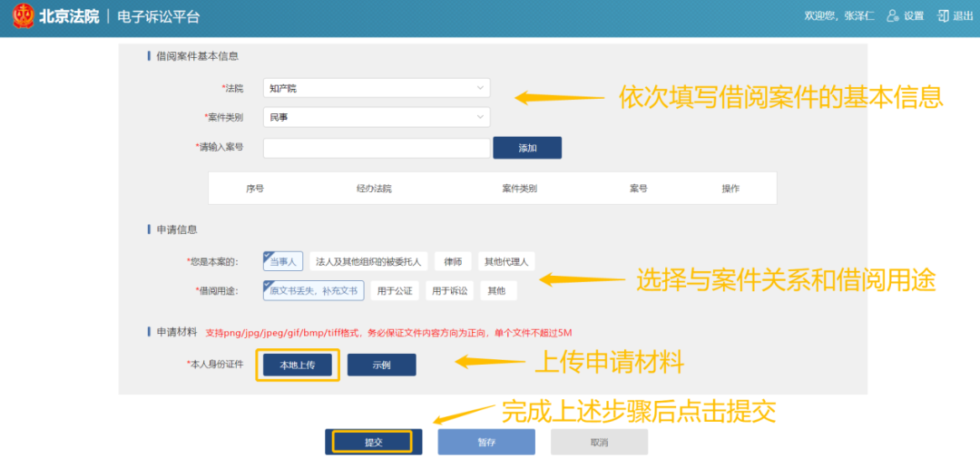Click 本地上传 to upload ID document

point(297,365)
